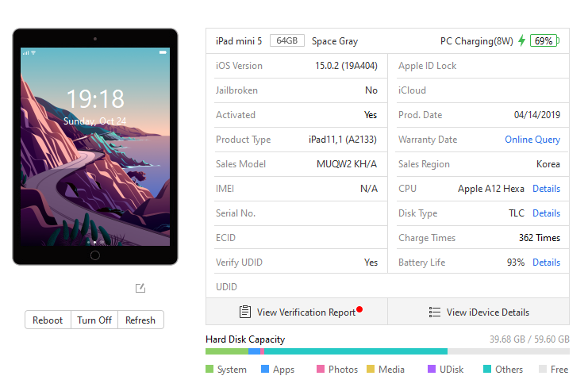The width and height of the screenshot is (588, 391).
Task: Click the 93% battery life value
Action: (516, 263)
